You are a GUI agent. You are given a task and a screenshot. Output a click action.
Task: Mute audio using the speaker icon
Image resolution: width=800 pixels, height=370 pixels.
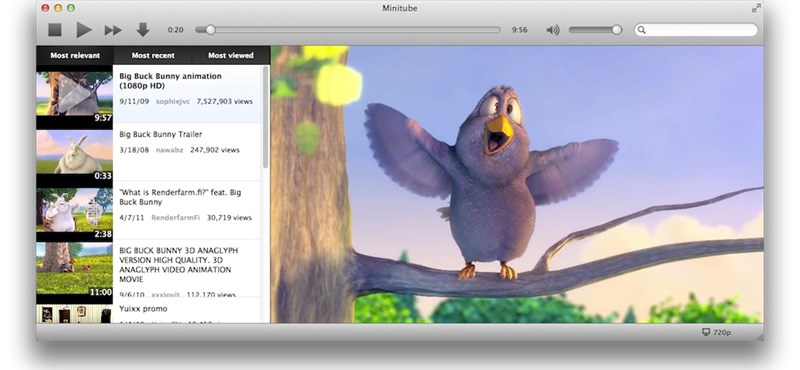coord(553,30)
